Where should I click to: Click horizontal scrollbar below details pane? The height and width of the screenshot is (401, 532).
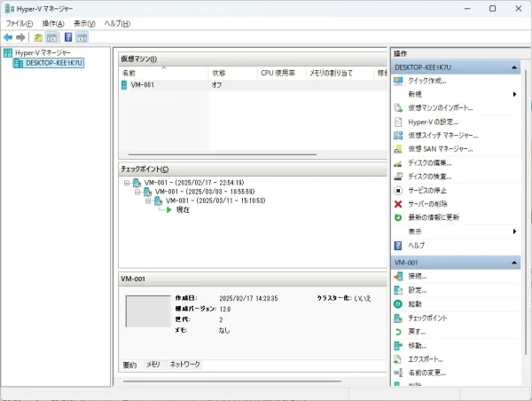(232, 381)
